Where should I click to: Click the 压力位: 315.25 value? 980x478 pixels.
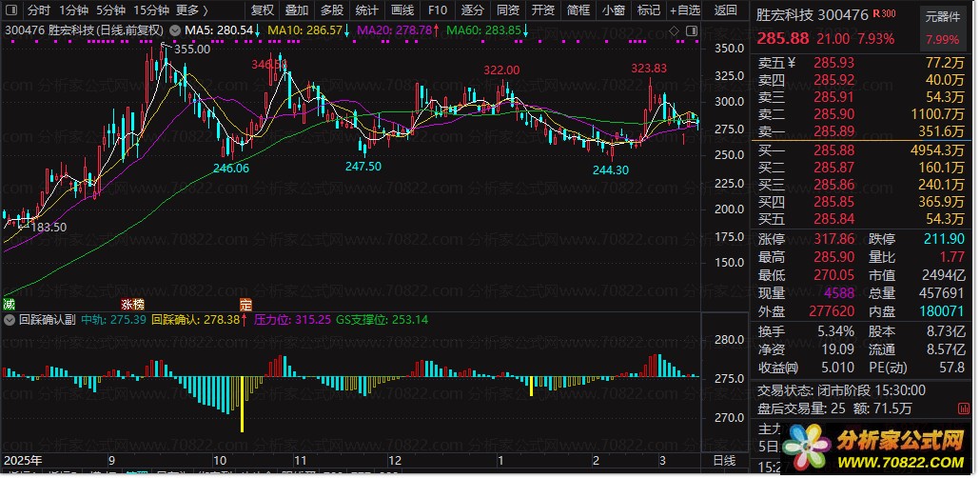click(x=292, y=320)
